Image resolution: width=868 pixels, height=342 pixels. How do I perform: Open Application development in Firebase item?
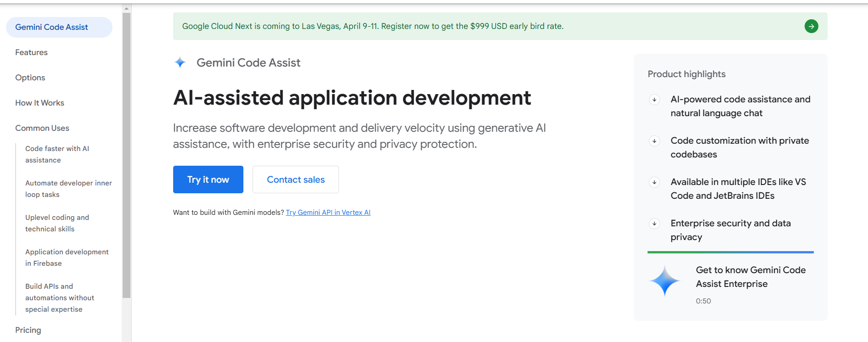pos(67,258)
